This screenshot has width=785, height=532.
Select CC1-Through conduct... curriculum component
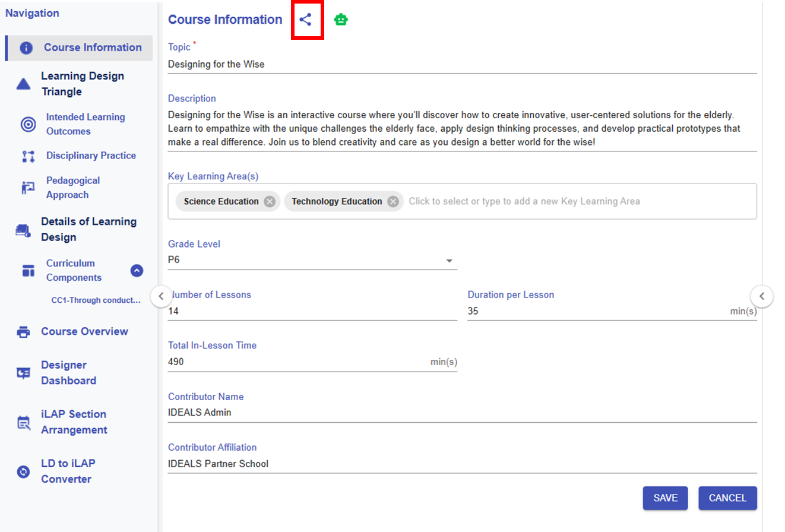coord(96,300)
